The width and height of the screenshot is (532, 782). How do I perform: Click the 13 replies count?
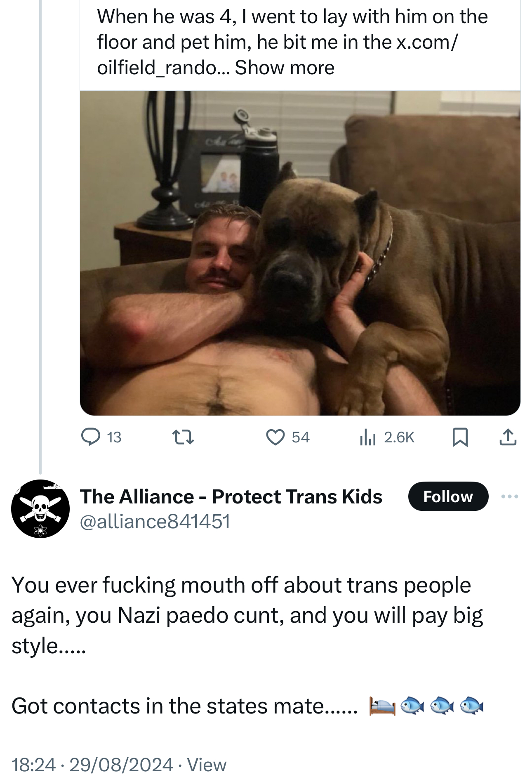114,437
